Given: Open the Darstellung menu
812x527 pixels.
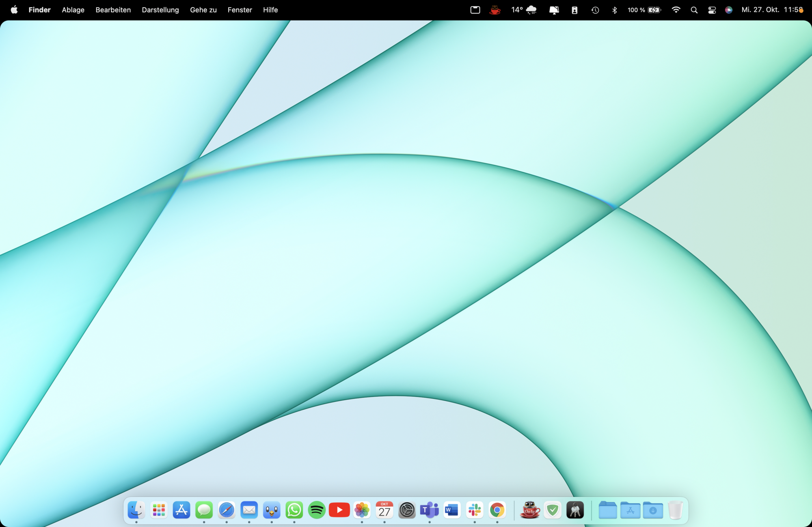Looking at the screenshot, I should click(x=160, y=10).
